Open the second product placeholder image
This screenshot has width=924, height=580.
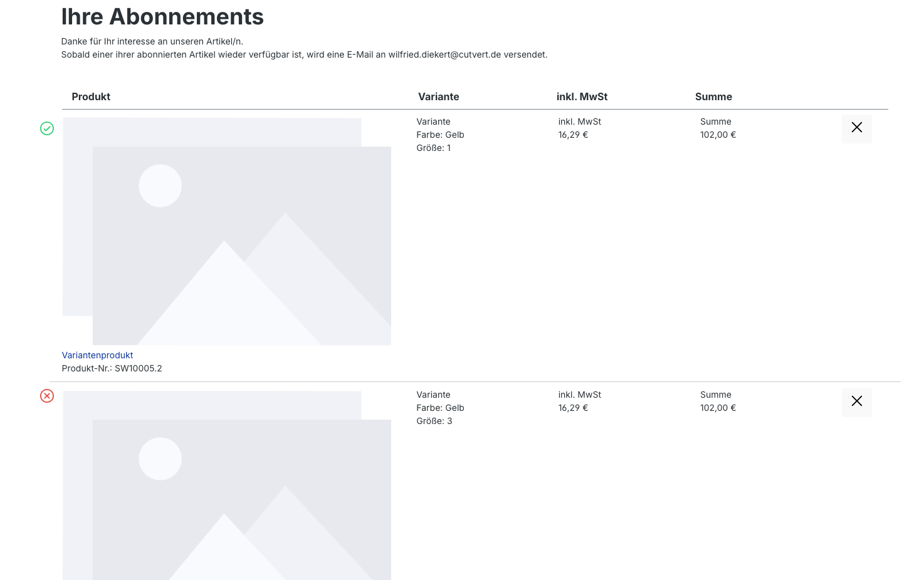(x=227, y=485)
